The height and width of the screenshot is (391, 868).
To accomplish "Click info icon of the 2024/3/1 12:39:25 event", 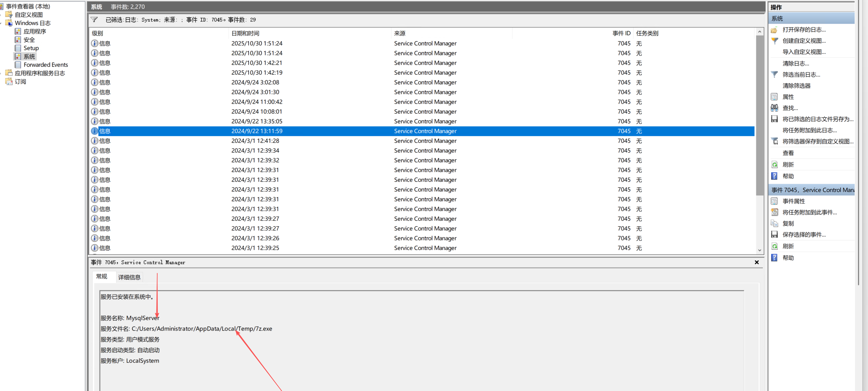I will pos(95,248).
